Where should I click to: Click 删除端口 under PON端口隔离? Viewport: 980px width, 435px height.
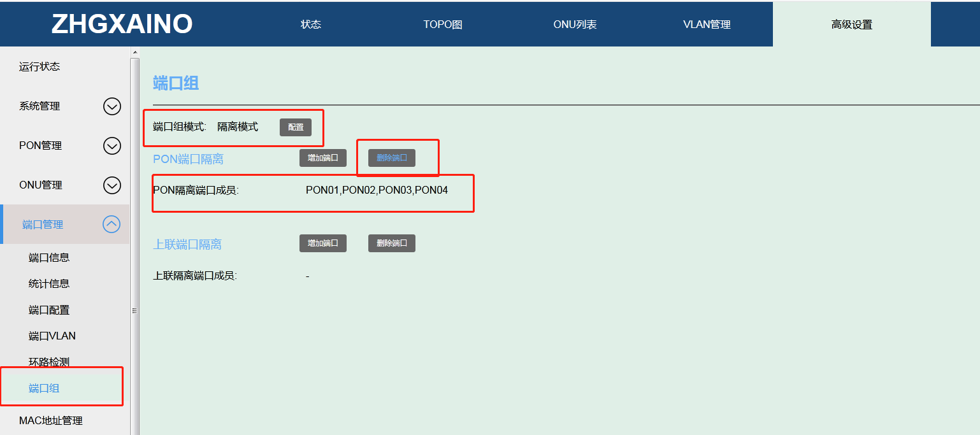(x=392, y=158)
